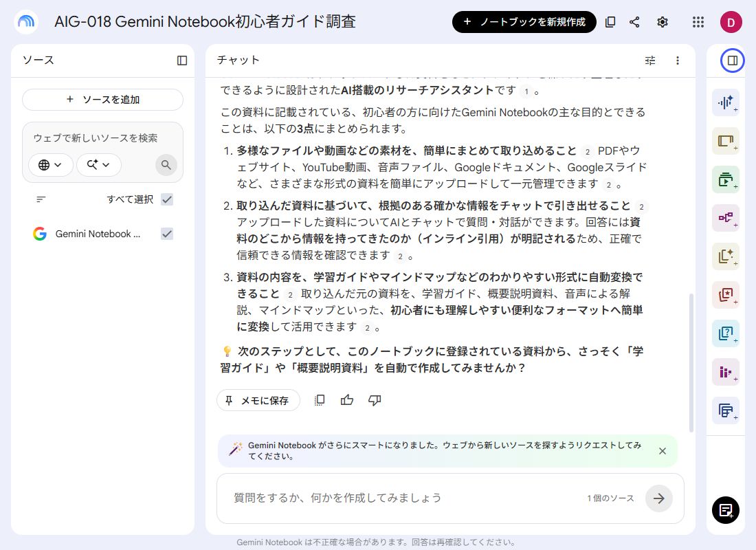Screen dimensions: 756x550
Task: Expand the Studio panel toggle
Action: 733,60
